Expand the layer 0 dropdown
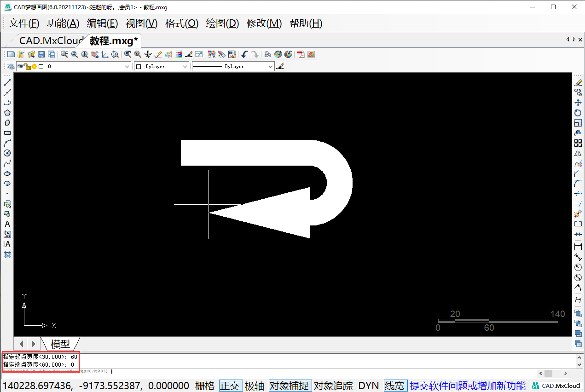Image resolution: width=585 pixels, height=392 pixels. 127,67
